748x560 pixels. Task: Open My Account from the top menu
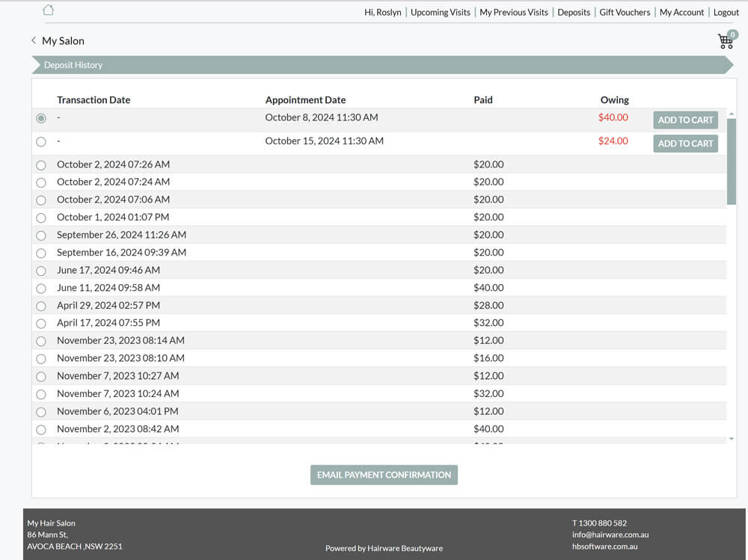[681, 12]
